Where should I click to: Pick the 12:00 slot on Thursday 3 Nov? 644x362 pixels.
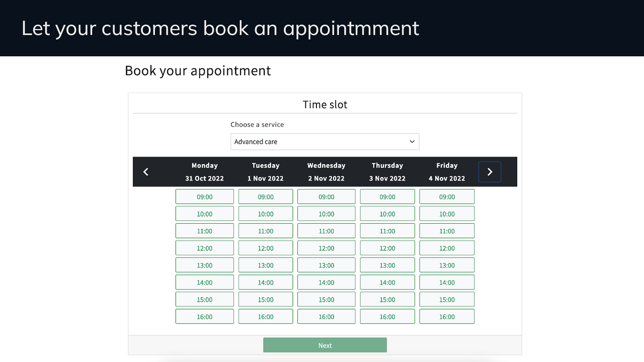pos(387,247)
